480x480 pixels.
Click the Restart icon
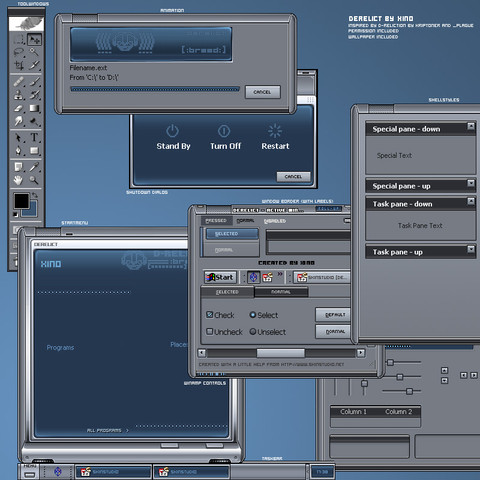coord(275,131)
